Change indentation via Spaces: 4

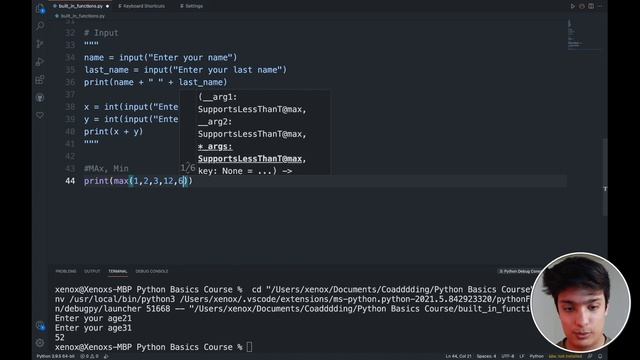pyautogui.click(x=486, y=356)
